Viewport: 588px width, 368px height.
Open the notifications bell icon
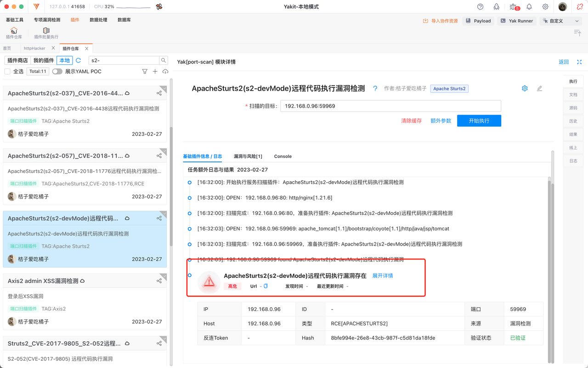click(x=529, y=7)
